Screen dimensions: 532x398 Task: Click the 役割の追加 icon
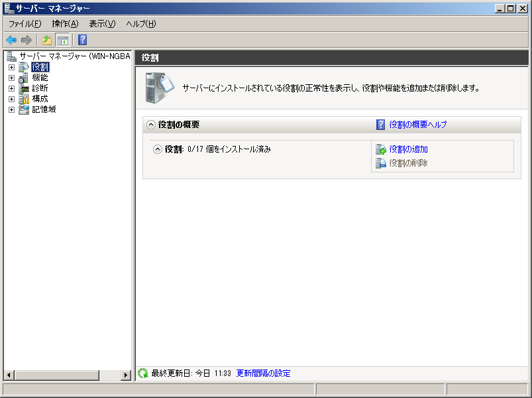pyautogui.click(x=381, y=149)
